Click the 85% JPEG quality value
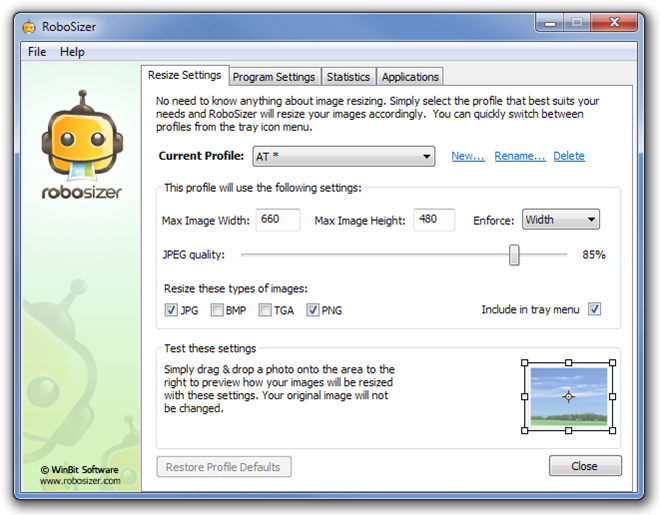This screenshot has width=660, height=515. click(x=594, y=255)
